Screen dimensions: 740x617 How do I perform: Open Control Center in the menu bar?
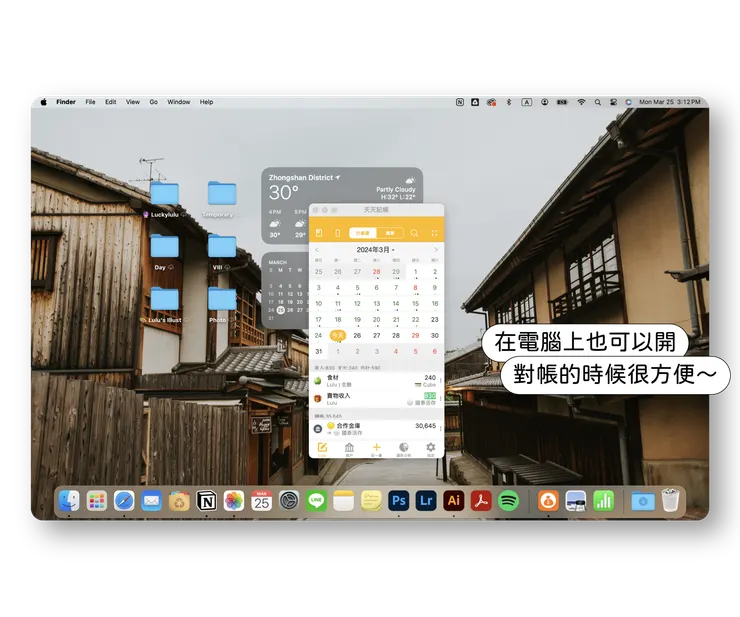click(x=613, y=102)
